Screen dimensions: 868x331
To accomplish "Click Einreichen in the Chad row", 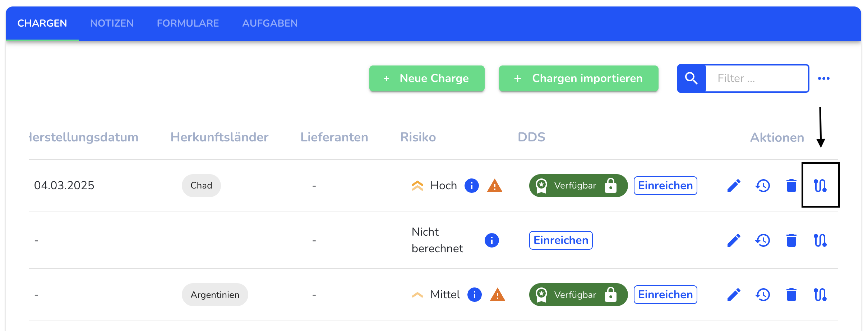I will (x=665, y=186).
